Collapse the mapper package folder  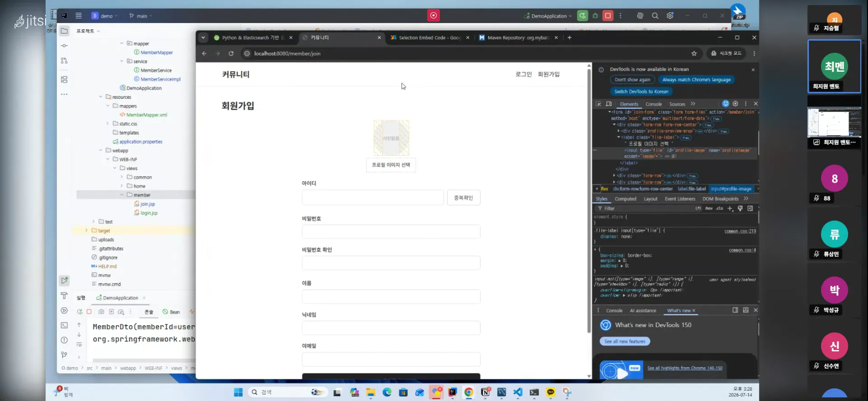tap(122, 43)
